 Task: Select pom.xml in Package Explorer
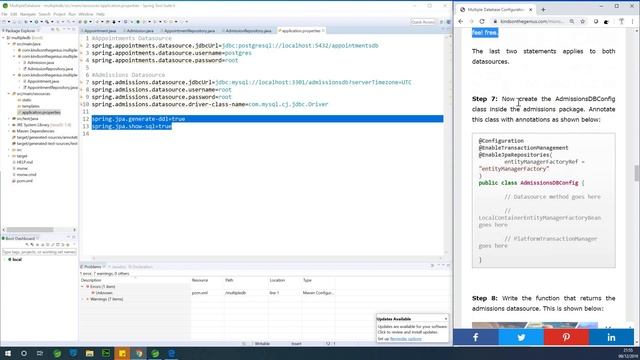tap(22, 181)
